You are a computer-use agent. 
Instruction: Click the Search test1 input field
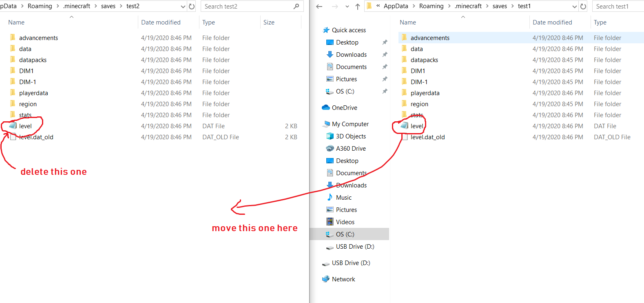pyautogui.click(x=618, y=6)
